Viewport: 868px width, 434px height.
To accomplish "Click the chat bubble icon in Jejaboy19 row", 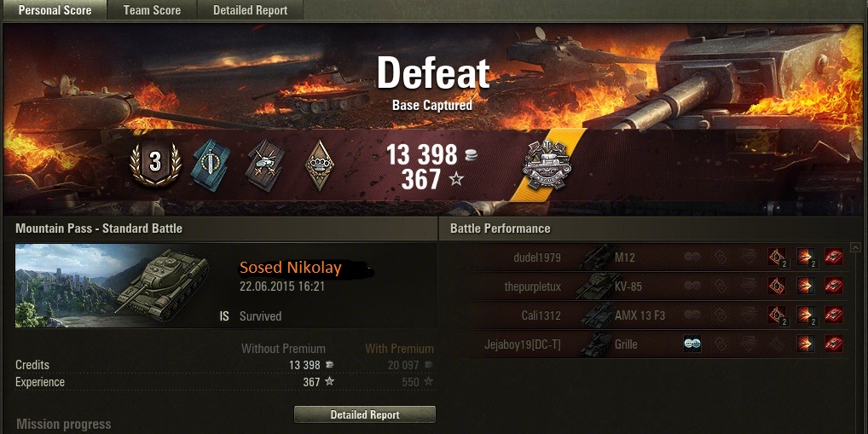I will (x=692, y=344).
